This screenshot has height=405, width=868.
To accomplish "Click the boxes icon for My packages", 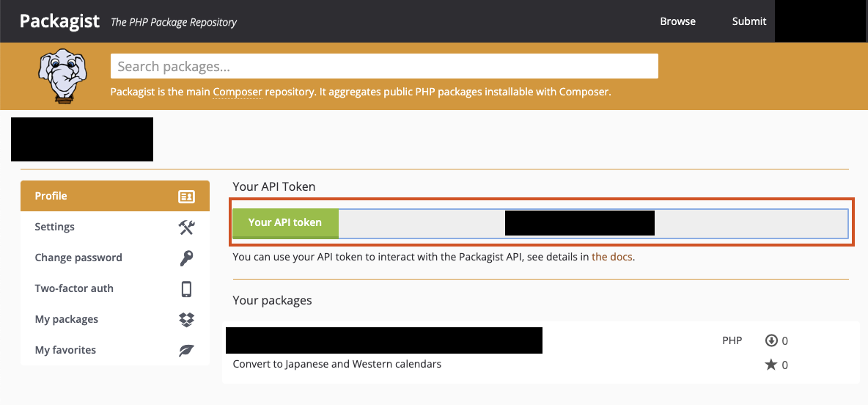I will (186, 320).
